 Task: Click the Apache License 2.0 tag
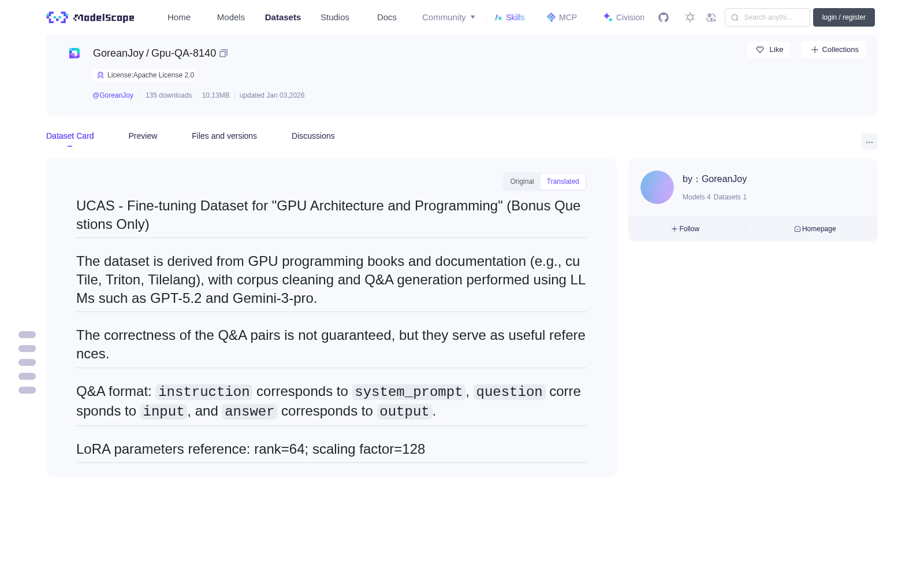(x=144, y=75)
